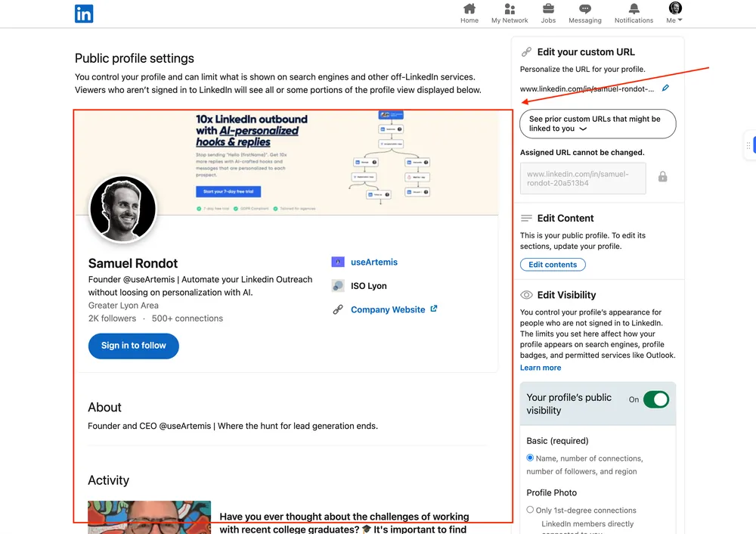This screenshot has height=534, width=756.
Task: Click the eye icon by Edit Visibility
Action: point(526,295)
